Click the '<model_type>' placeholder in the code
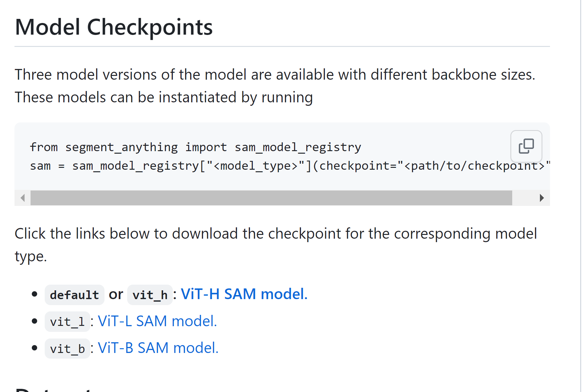 coord(256,166)
